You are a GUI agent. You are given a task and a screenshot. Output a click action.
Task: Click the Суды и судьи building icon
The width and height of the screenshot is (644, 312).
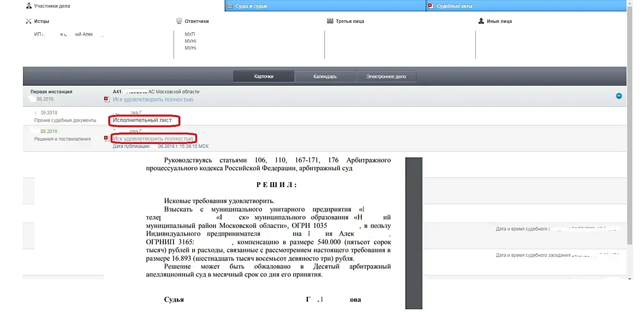coord(230,6)
